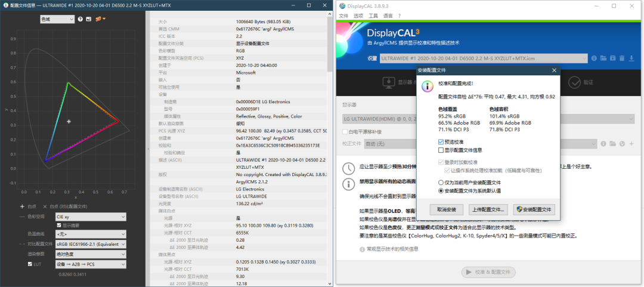Click the white point crosshair in gamut plot
Viewport: 644px width, 287px height.
coord(69,121)
